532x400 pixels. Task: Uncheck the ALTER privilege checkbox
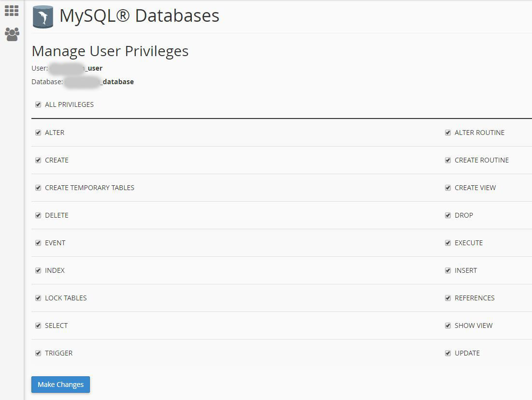(38, 133)
